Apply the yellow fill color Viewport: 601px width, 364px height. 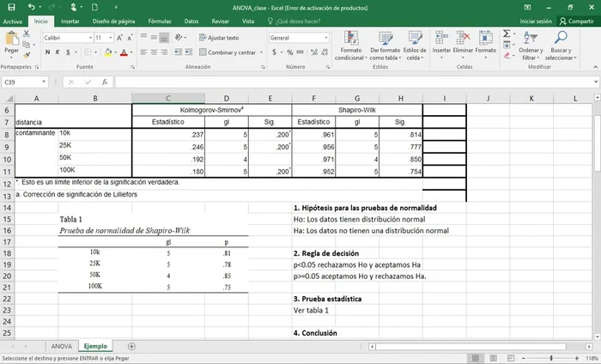(x=108, y=52)
